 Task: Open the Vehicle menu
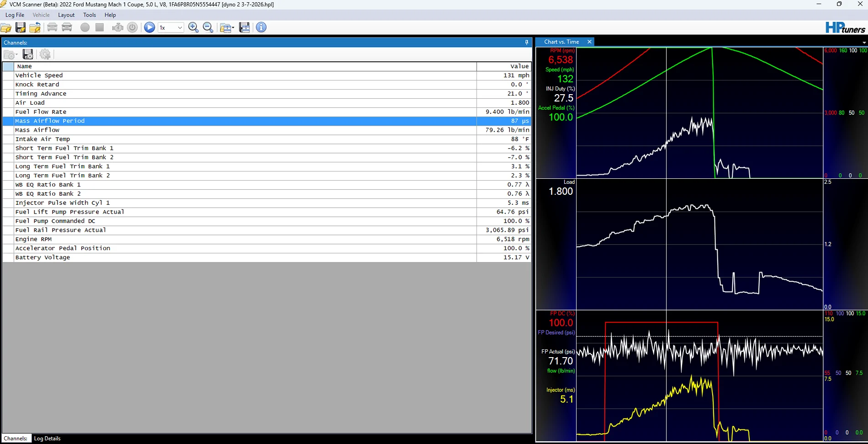(41, 15)
